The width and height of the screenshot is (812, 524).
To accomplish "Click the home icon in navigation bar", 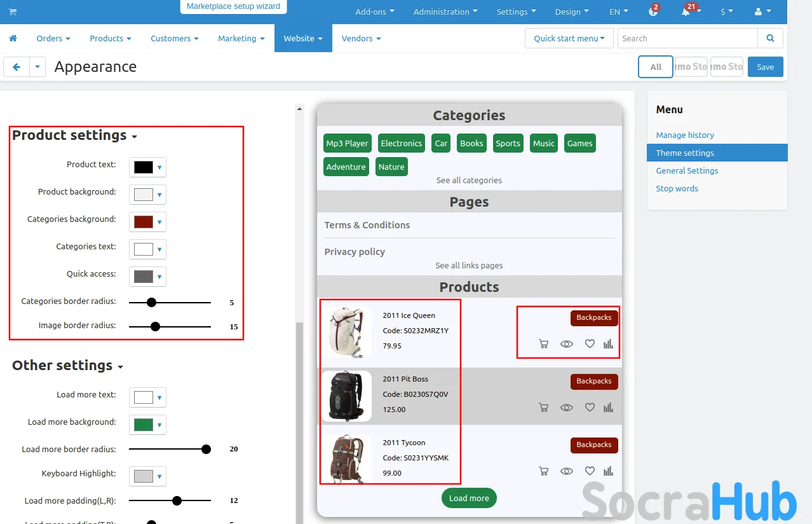I will pos(13,39).
